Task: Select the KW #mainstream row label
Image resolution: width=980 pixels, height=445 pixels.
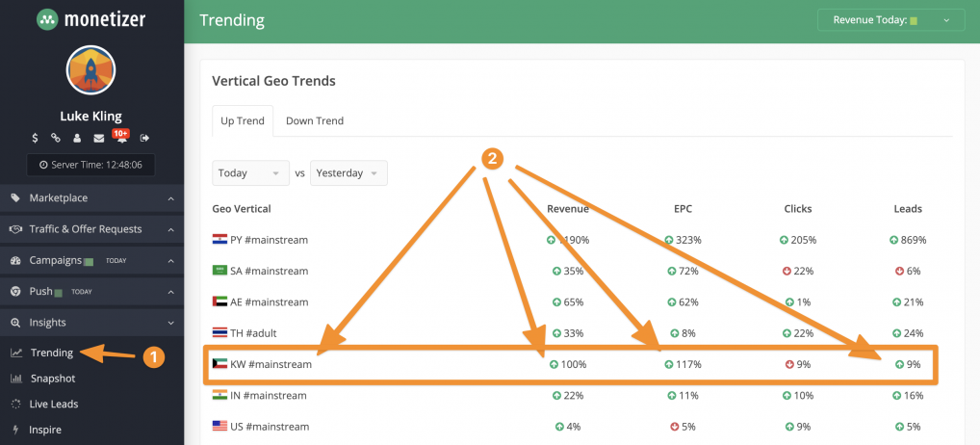Action: pyautogui.click(x=271, y=364)
